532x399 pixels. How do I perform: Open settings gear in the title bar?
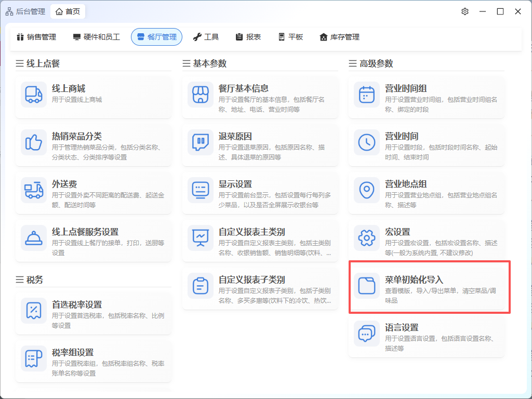[465, 11]
